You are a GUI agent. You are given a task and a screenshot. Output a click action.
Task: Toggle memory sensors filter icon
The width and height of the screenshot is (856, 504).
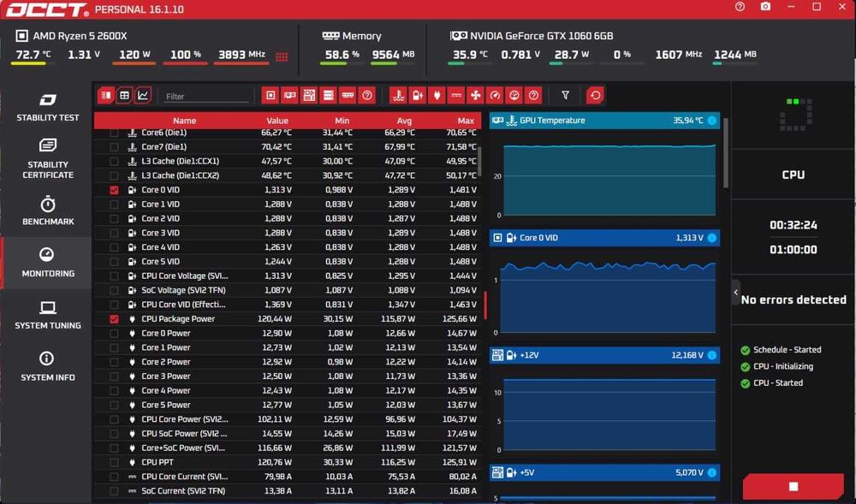pos(348,96)
